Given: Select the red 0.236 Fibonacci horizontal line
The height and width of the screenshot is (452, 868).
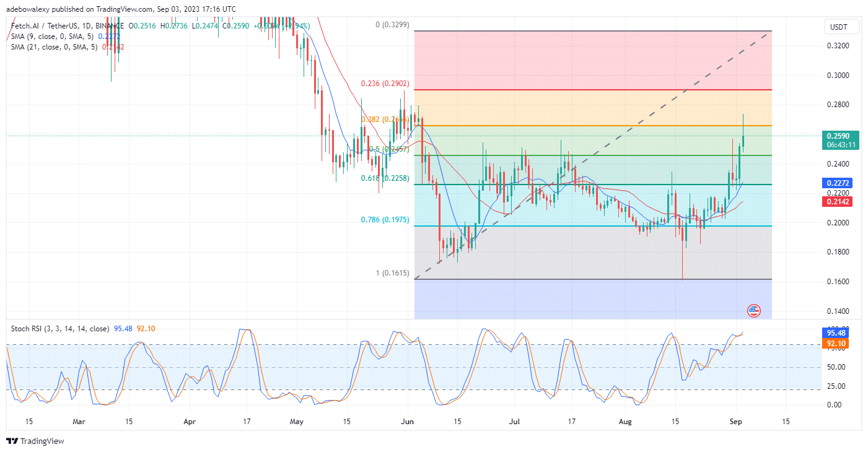Looking at the screenshot, I should (594, 89).
